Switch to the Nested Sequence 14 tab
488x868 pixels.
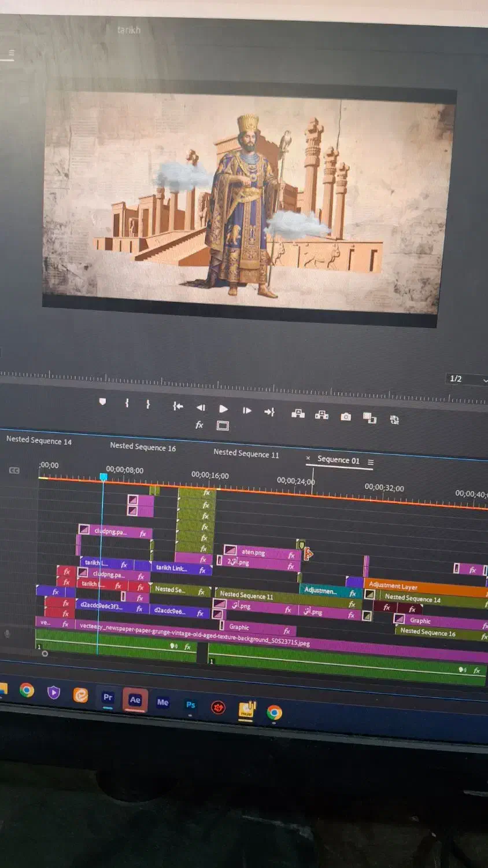39,440
